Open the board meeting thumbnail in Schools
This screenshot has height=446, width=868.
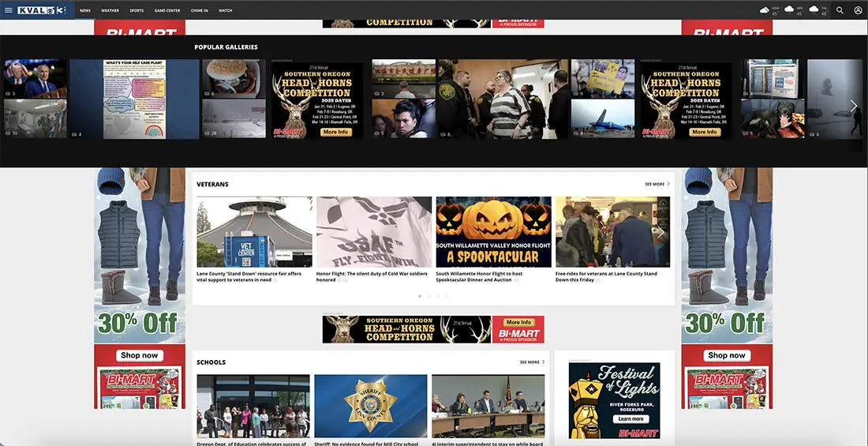488,406
